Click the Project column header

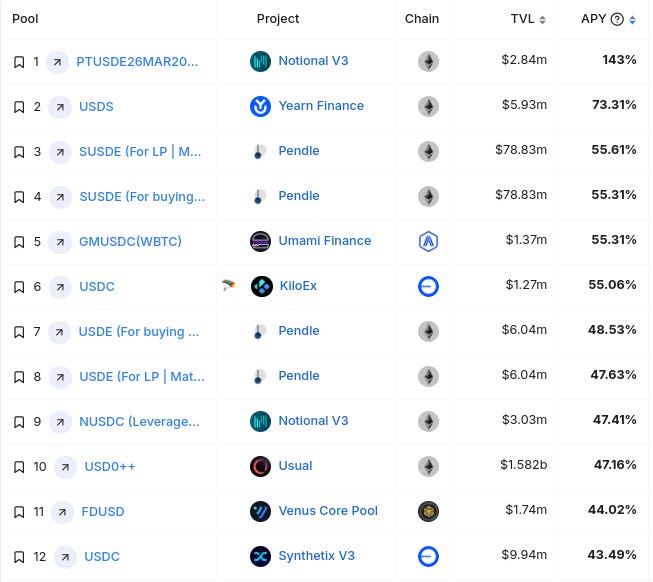point(278,19)
